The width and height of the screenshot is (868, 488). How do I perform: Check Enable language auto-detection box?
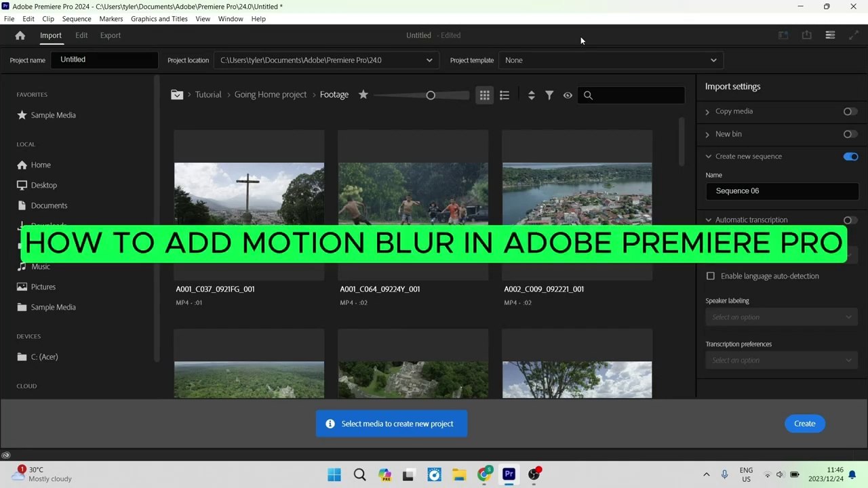pos(711,276)
